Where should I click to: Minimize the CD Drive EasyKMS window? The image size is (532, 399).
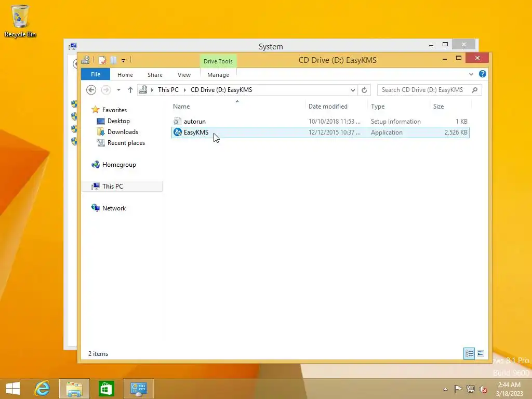click(445, 58)
